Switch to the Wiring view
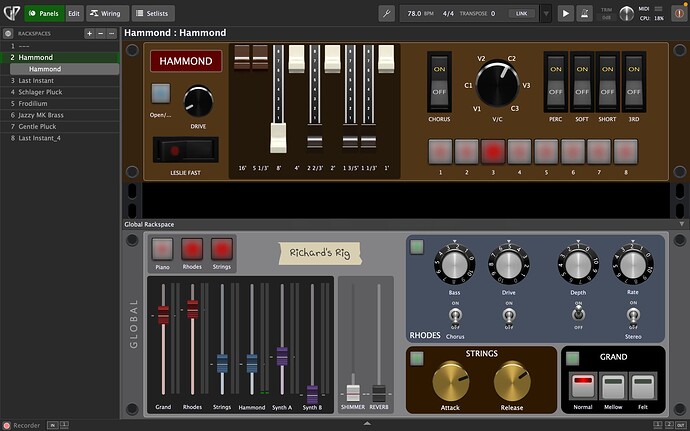Image resolution: width=690 pixels, height=431 pixels. 107,14
